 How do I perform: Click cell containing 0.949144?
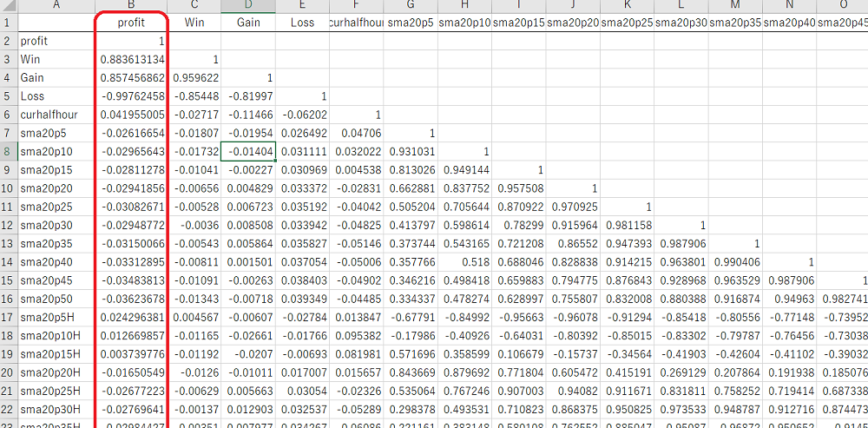click(465, 170)
